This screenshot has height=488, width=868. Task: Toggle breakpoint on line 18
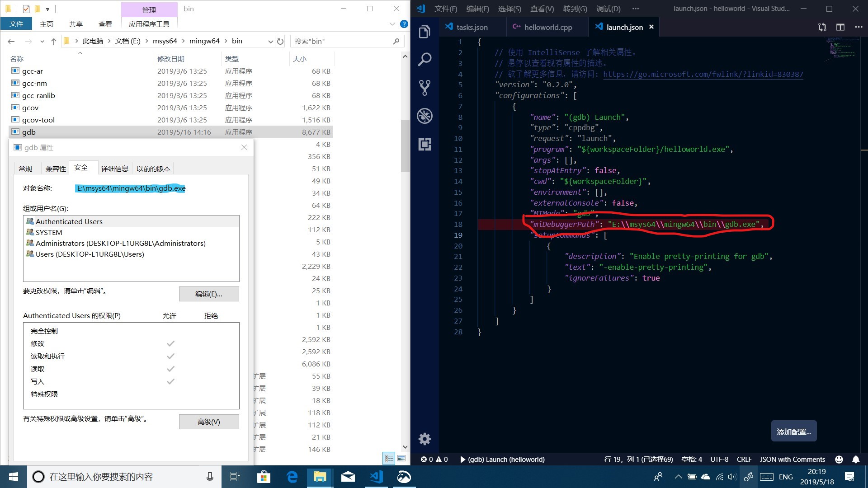point(445,225)
